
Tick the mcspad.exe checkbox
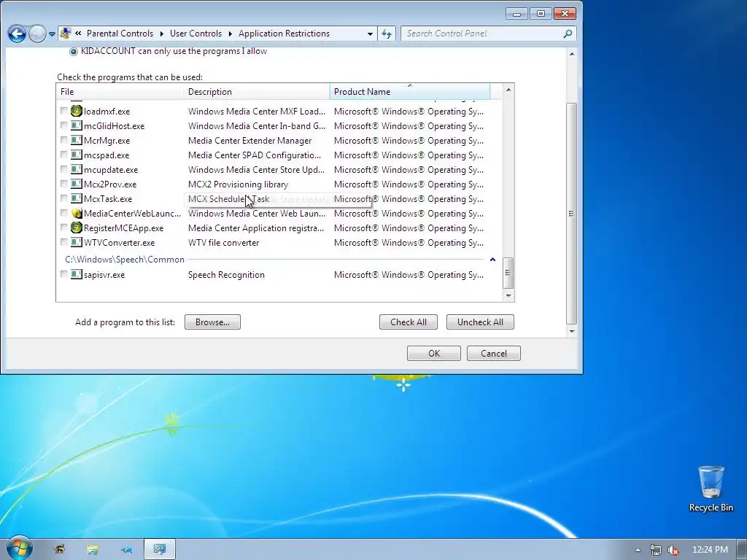pos(64,155)
